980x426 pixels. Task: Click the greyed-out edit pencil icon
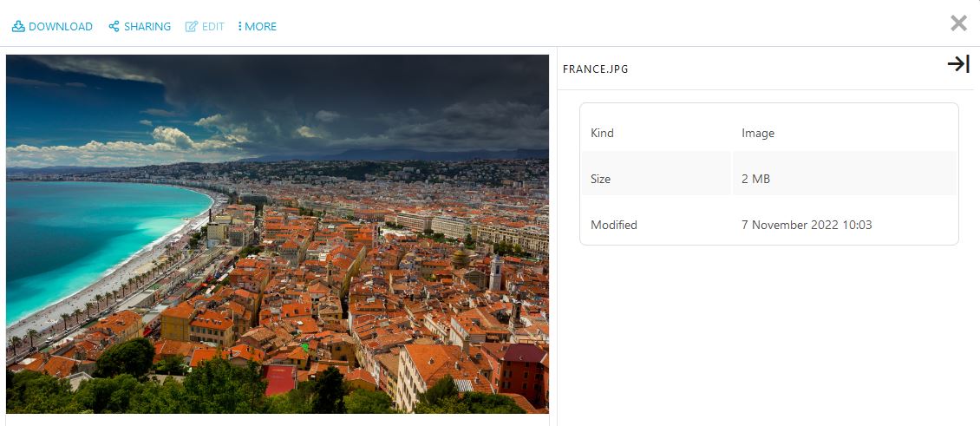tap(192, 27)
